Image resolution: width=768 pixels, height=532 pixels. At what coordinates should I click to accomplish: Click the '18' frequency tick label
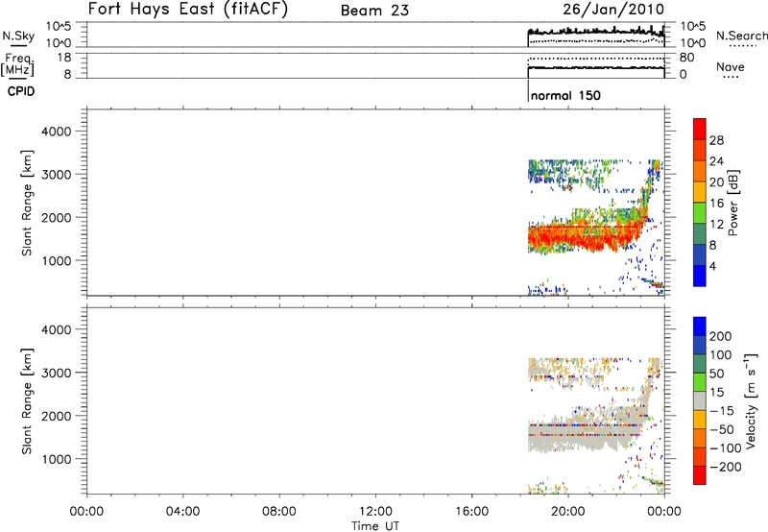[64, 58]
